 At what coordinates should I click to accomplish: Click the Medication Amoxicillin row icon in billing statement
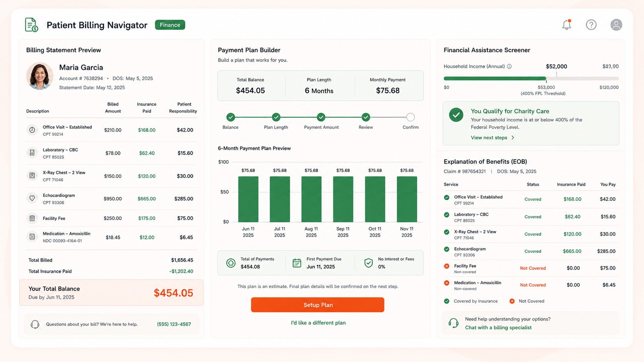point(32,237)
